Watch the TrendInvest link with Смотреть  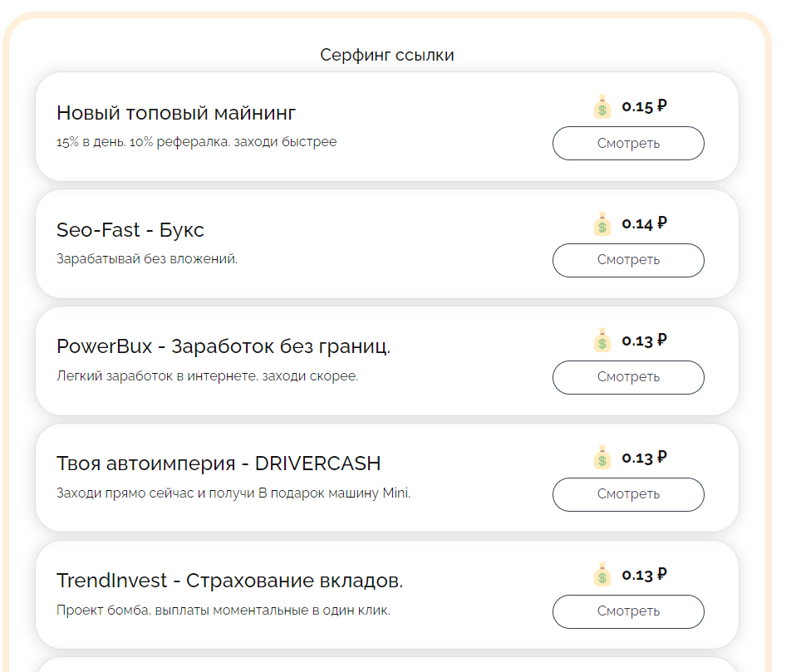pos(628,611)
